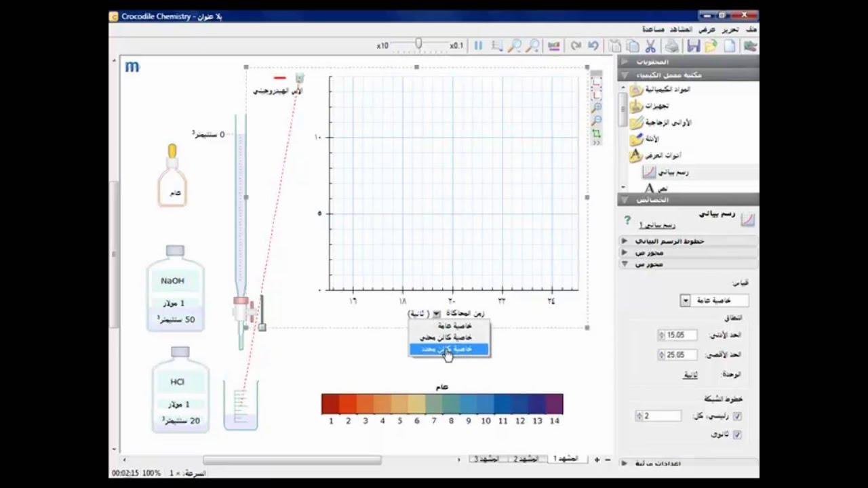The image size is (868, 488).
Task: Cut selection with the scissors icon
Action: click(x=650, y=46)
